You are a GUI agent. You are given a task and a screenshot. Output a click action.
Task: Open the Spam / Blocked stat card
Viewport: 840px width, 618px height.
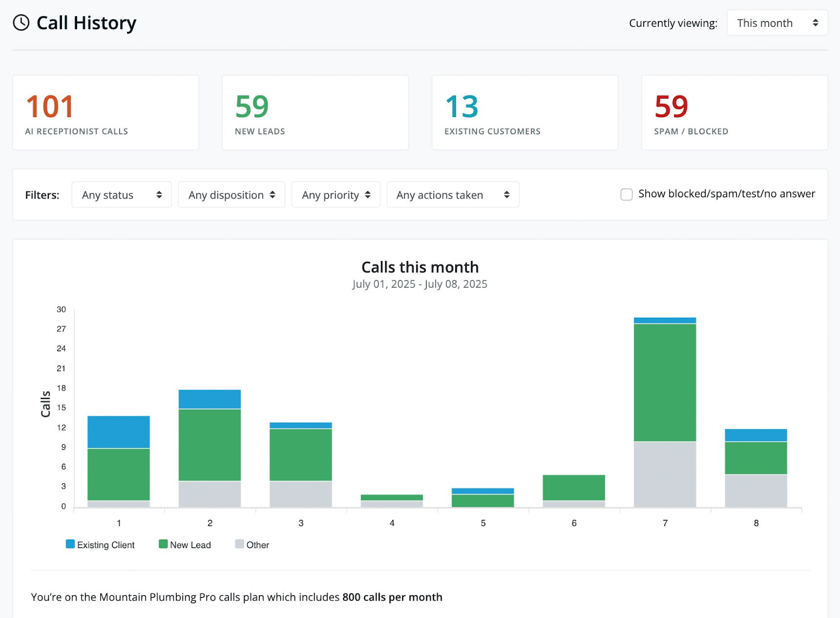click(x=734, y=112)
